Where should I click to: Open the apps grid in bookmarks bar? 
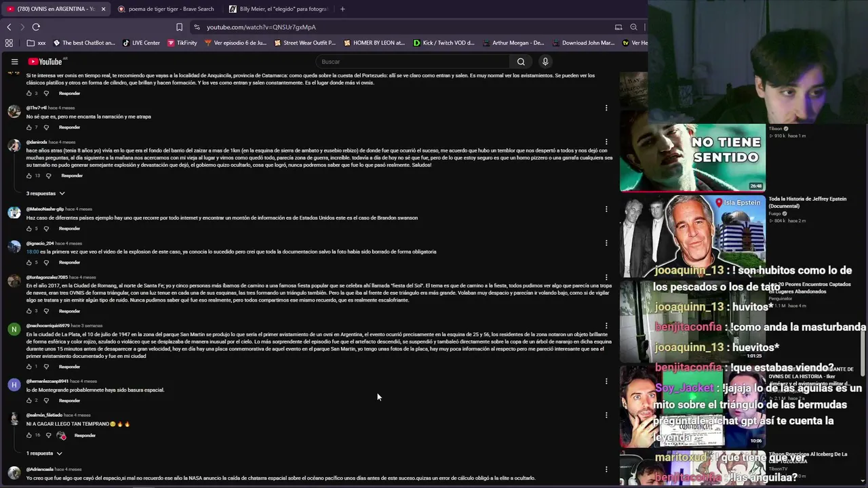(9, 43)
